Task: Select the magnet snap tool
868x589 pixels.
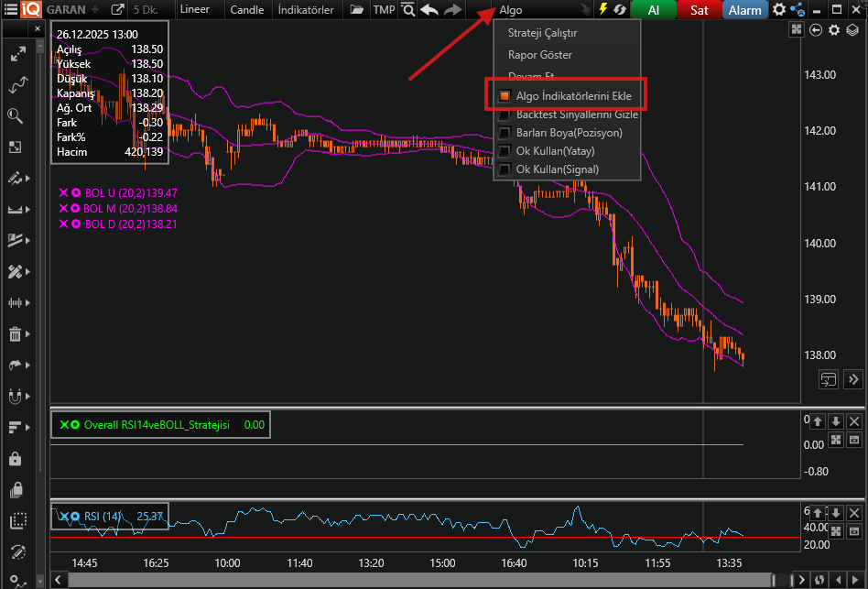Action: click(x=16, y=397)
